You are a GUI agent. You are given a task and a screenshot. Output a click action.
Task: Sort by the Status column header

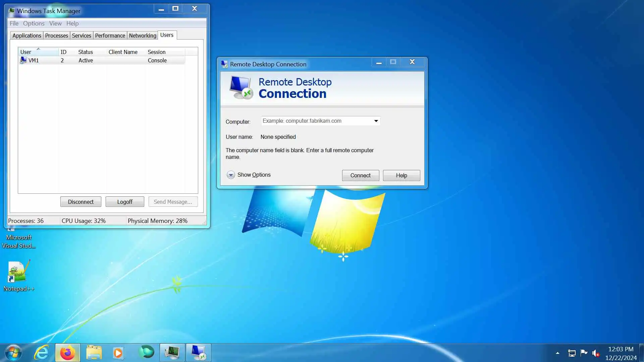86,52
